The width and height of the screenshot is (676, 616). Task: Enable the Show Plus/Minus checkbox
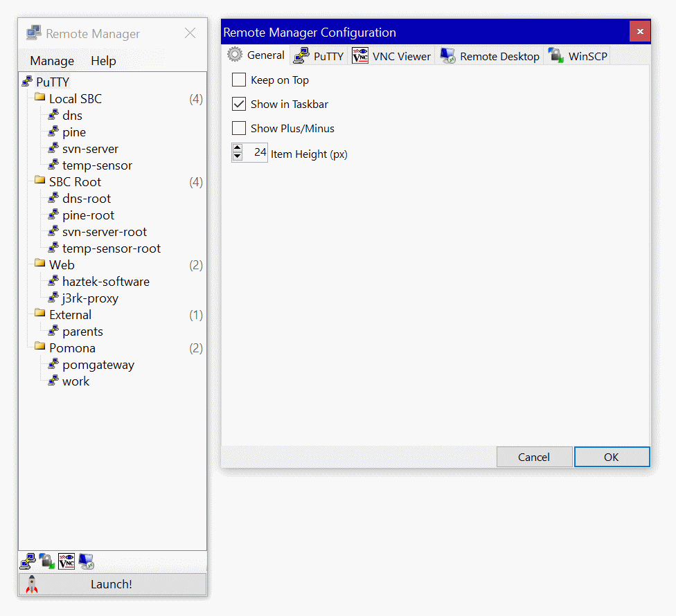(x=239, y=129)
